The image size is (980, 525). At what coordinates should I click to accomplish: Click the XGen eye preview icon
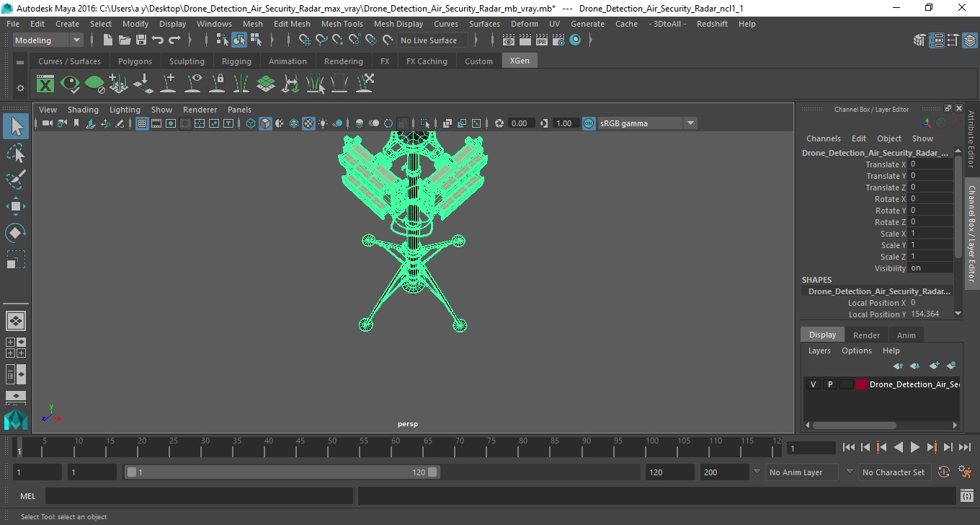coord(70,84)
